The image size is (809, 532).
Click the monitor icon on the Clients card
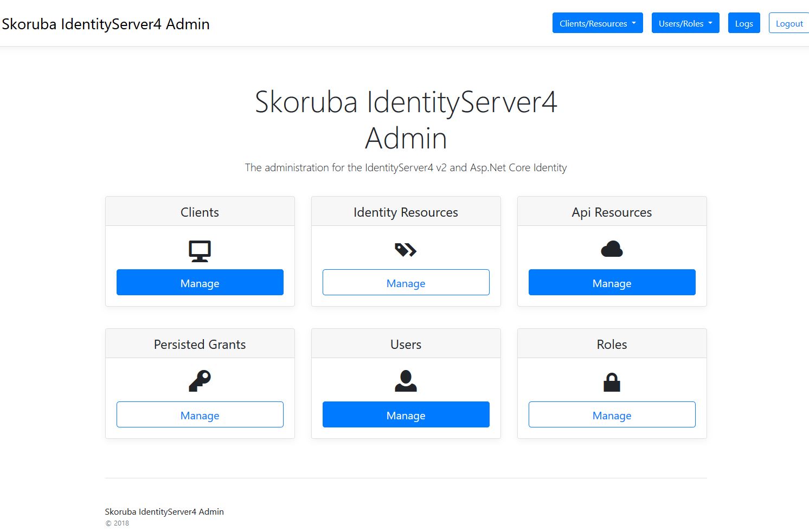click(200, 250)
